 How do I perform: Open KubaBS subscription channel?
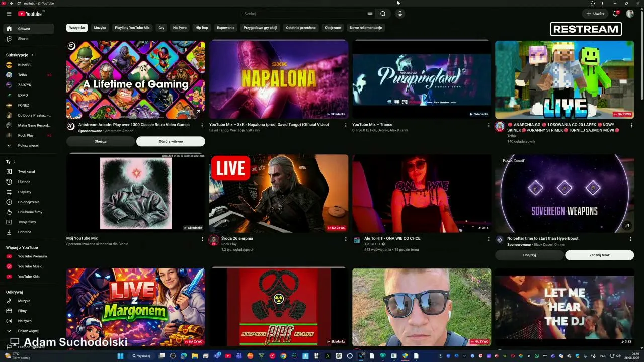(29, 65)
